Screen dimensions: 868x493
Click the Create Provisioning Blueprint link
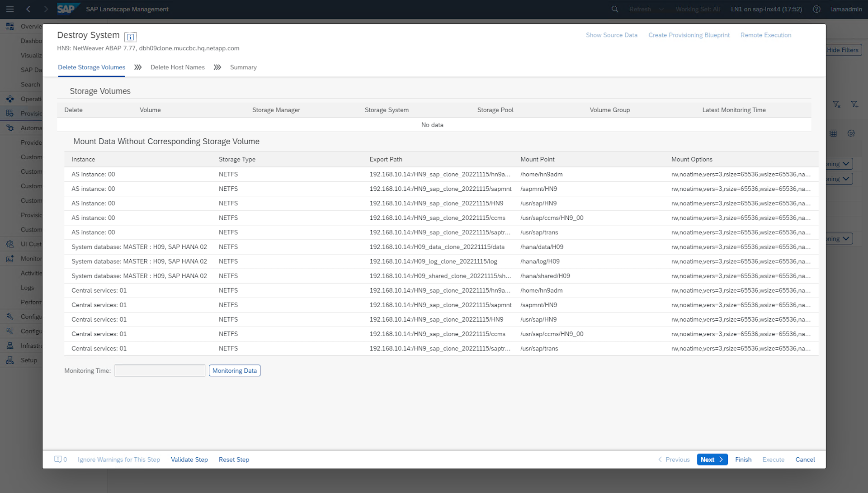[x=689, y=35]
